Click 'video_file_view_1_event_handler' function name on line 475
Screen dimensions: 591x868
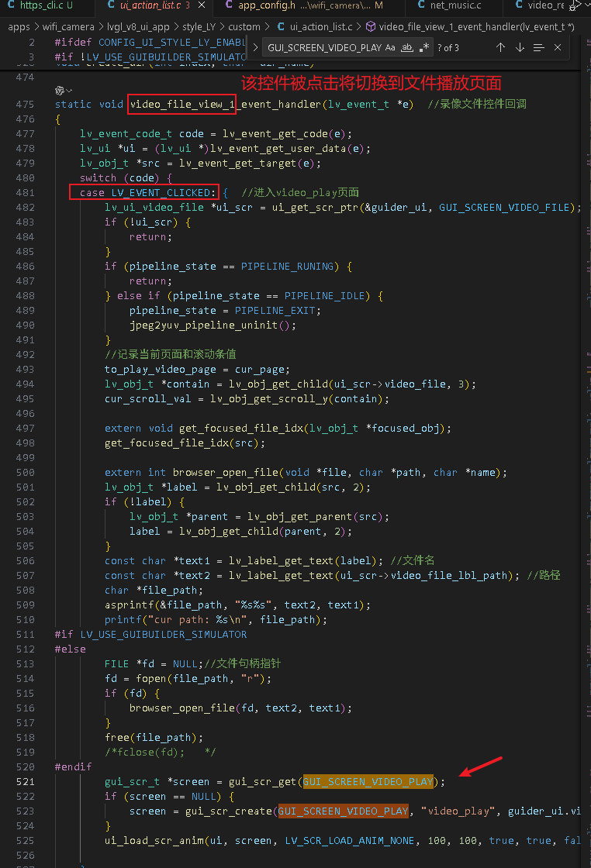[x=226, y=104]
